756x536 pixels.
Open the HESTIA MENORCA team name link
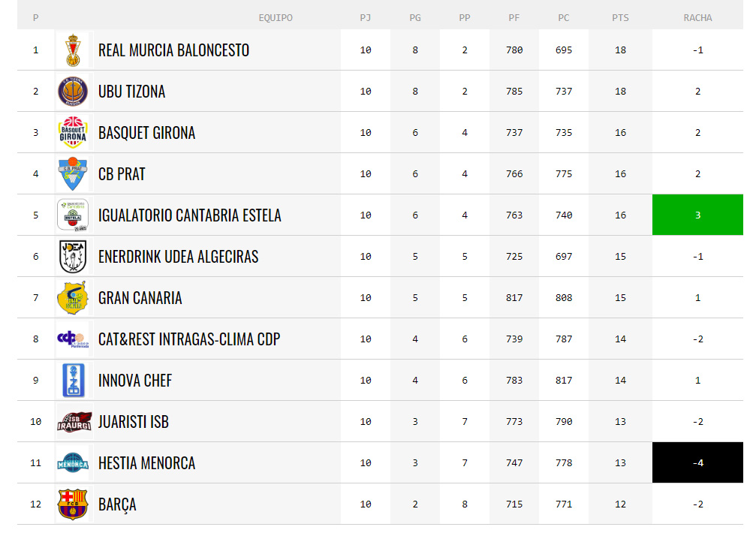click(x=146, y=463)
